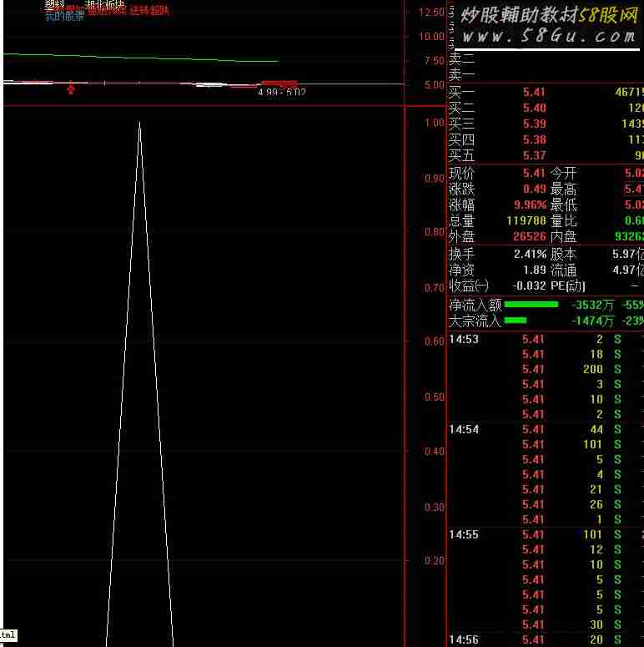644x647 pixels.
Task: Click the green moving-average line in the upper chart
Action: click(141, 58)
